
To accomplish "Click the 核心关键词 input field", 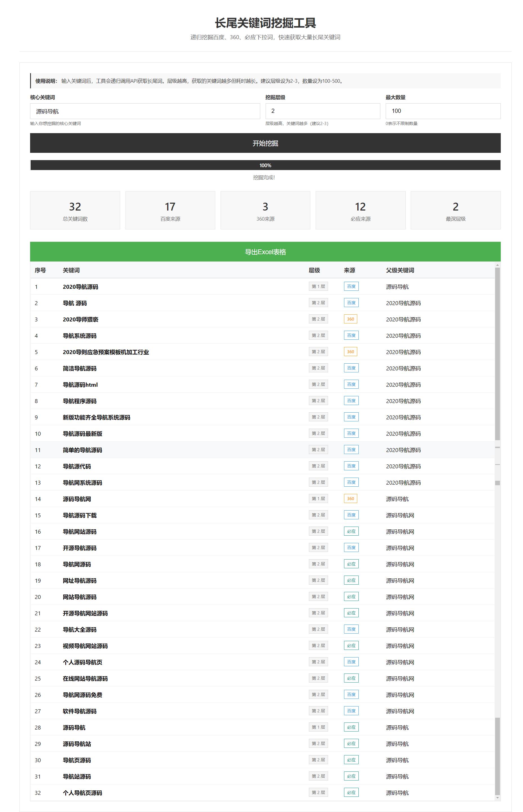I will 145,111.
